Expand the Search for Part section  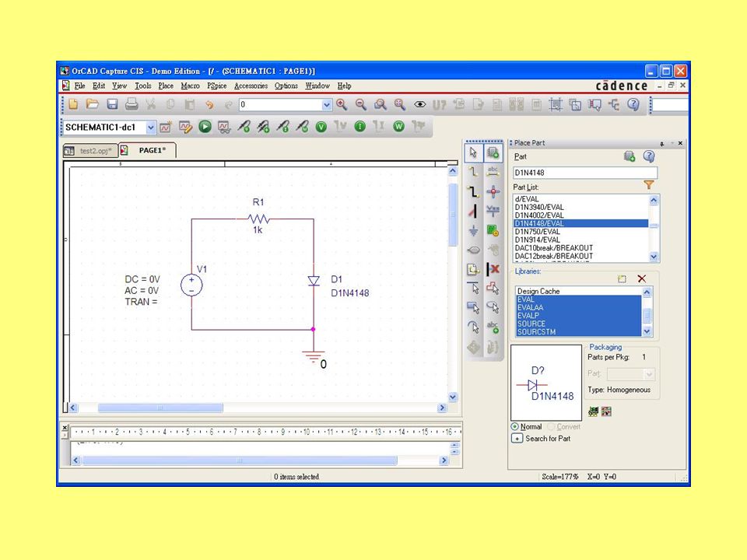(517, 439)
